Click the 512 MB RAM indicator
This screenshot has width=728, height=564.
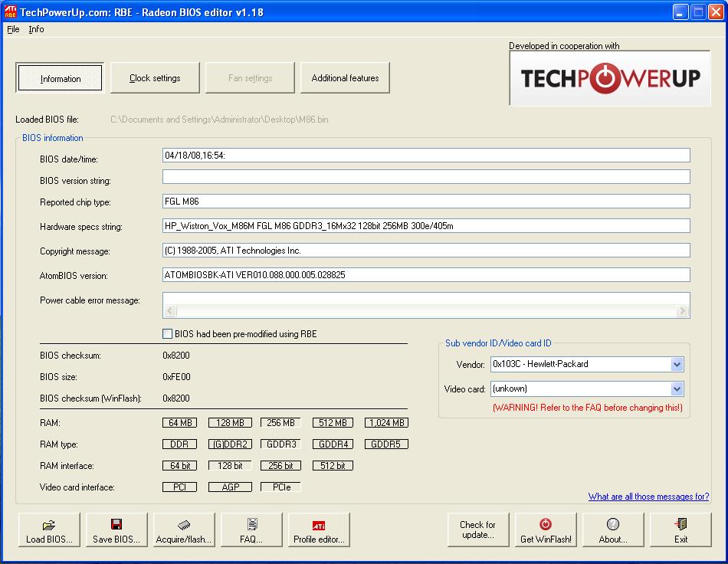(333, 423)
